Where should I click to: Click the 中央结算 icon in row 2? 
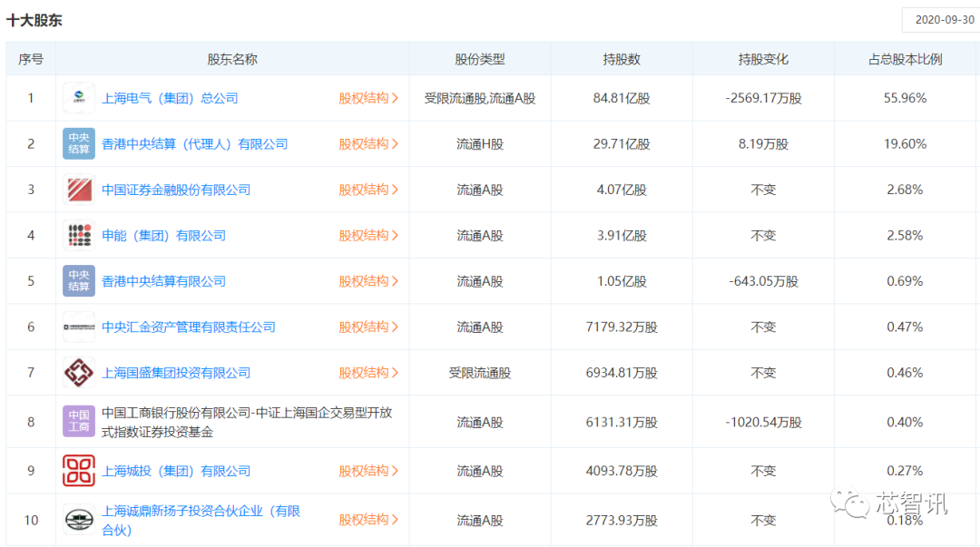tap(79, 144)
